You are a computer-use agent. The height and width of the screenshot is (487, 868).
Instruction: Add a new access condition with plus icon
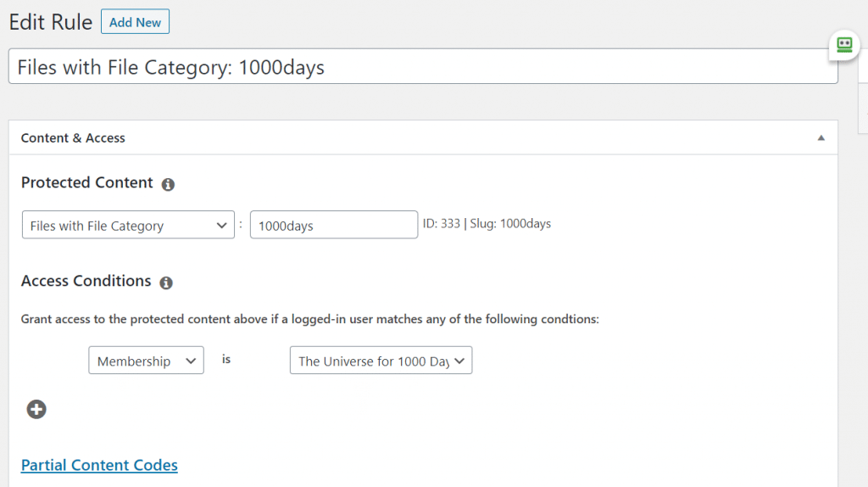pos(36,410)
